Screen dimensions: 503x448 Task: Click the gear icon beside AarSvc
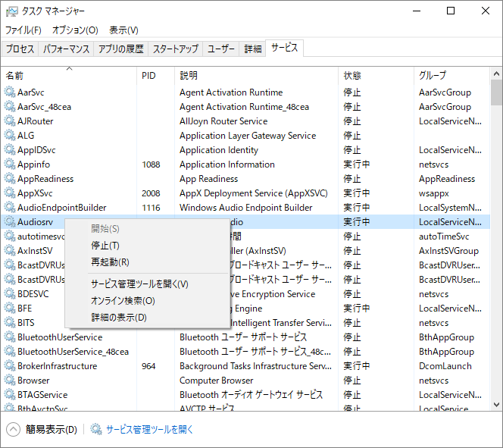click(10, 92)
